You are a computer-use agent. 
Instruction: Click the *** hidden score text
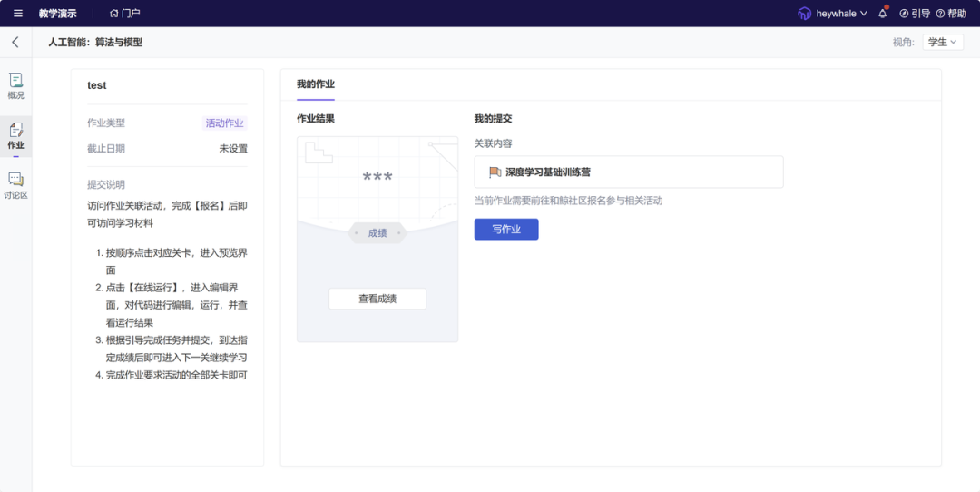click(x=377, y=178)
